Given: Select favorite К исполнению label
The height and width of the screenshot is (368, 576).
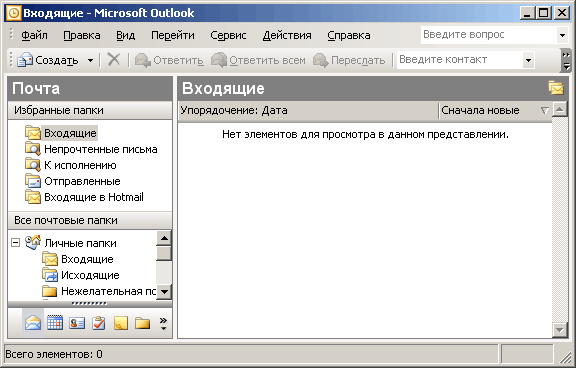Looking at the screenshot, I should 80,165.
